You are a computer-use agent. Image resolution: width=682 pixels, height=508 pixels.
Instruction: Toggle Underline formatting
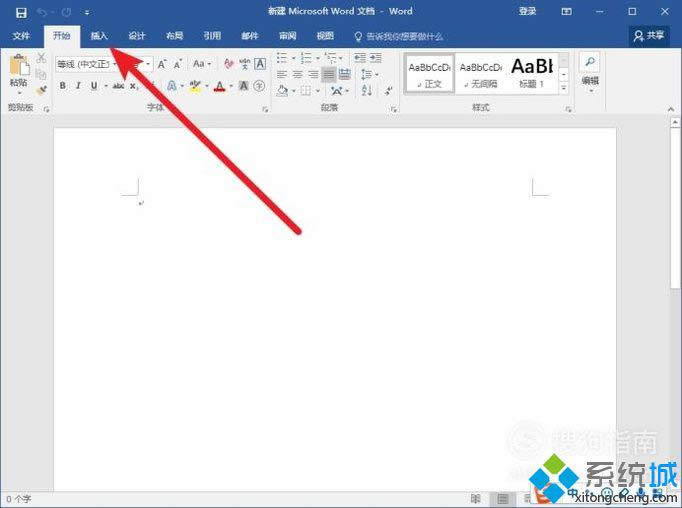pyautogui.click(x=94, y=86)
